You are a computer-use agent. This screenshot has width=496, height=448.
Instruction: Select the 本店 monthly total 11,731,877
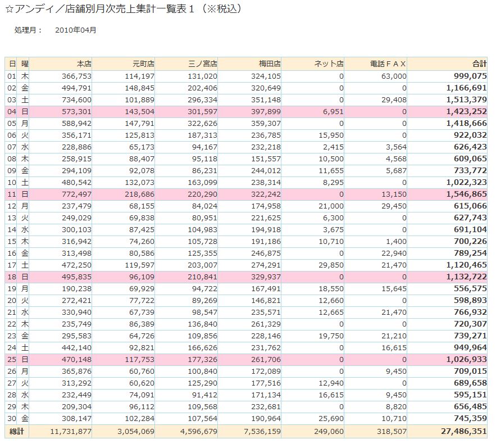[x=71, y=431]
